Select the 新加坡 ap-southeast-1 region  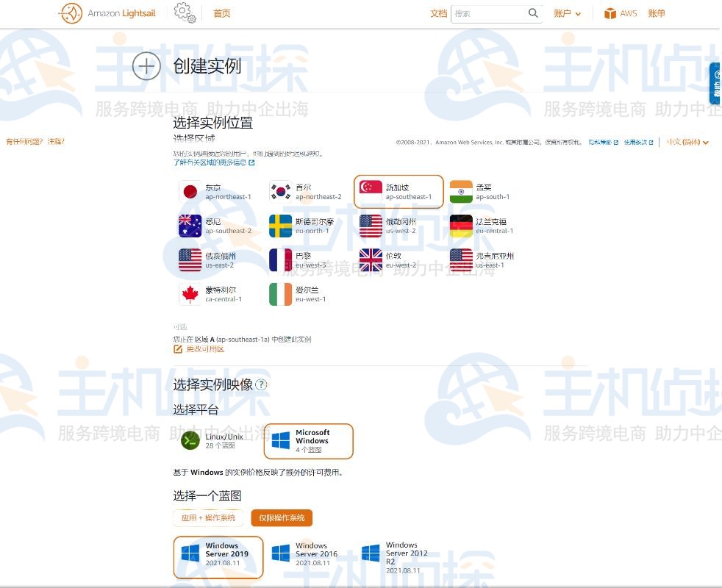pyautogui.click(x=398, y=192)
